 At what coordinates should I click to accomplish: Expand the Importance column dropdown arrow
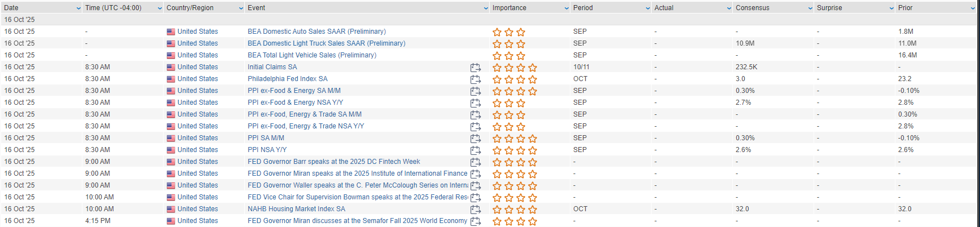tap(566, 8)
